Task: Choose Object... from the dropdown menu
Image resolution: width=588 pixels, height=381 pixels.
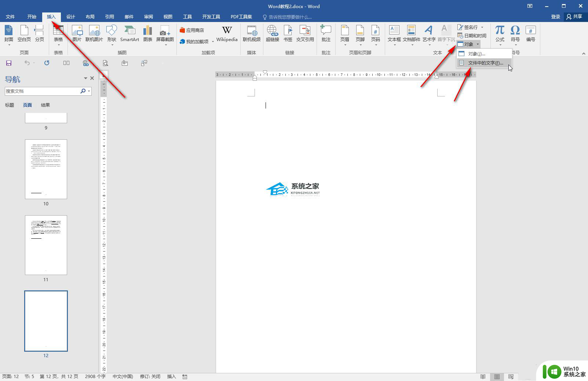Action: [x=484, y=54]
